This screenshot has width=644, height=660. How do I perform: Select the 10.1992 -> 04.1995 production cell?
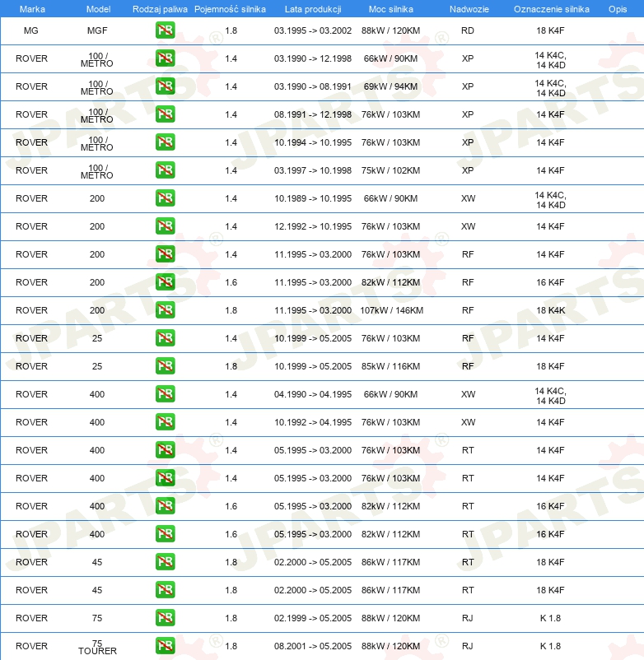(312, 422)
